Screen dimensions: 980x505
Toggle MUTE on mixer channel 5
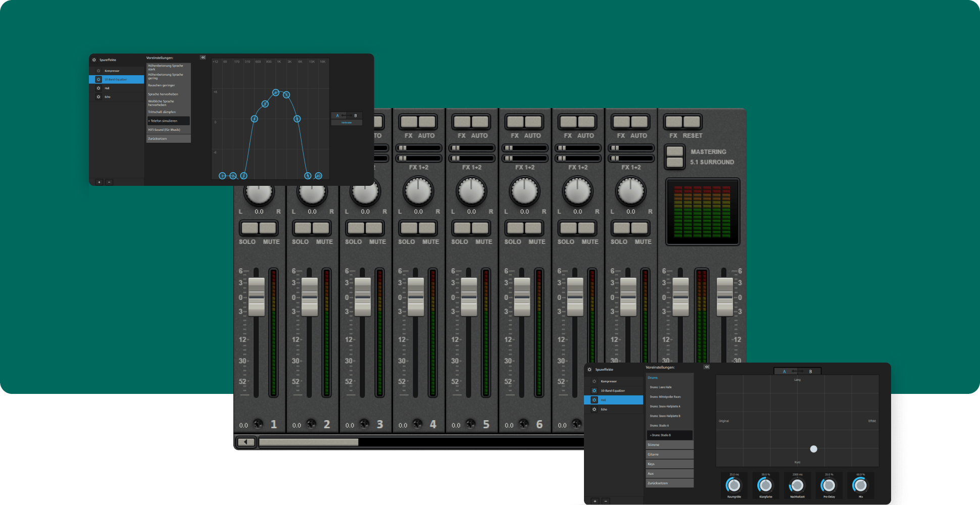[480, 228]
